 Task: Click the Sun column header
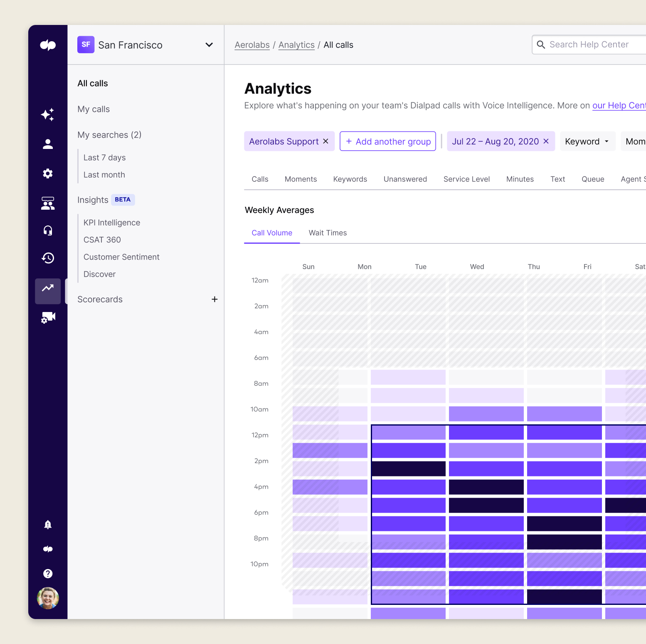(308, 267)
